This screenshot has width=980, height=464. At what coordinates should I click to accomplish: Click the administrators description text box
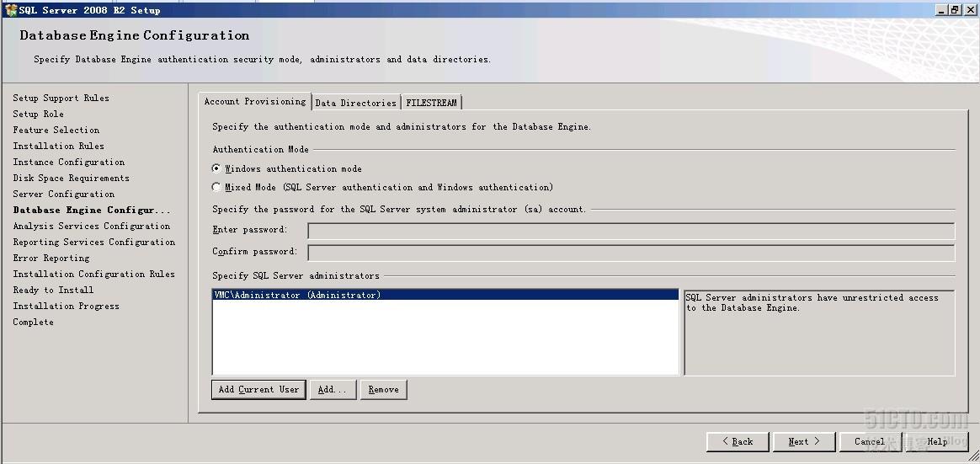(x=819, y=333)
